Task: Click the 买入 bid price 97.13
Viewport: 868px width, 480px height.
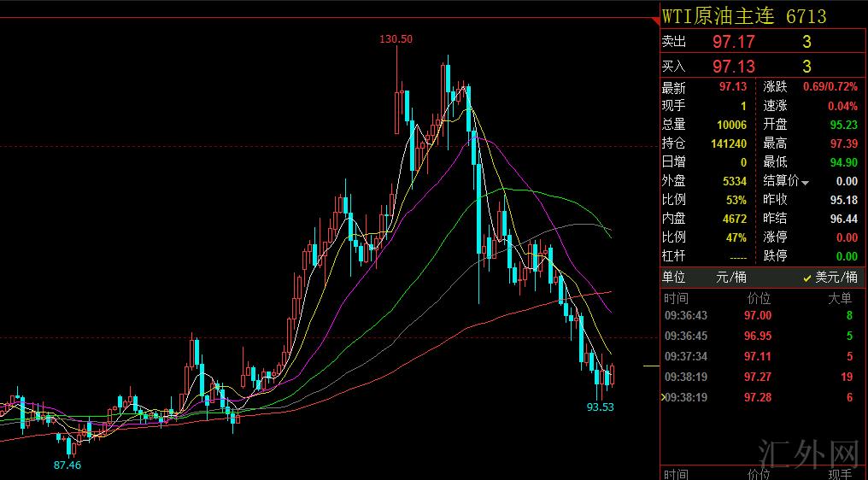Action: [734, 66]
